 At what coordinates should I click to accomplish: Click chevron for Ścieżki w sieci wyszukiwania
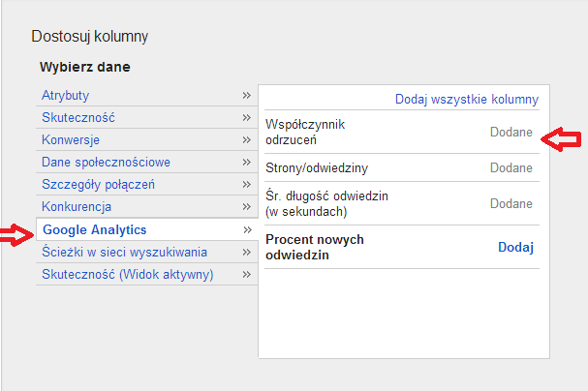coord(247,252)
